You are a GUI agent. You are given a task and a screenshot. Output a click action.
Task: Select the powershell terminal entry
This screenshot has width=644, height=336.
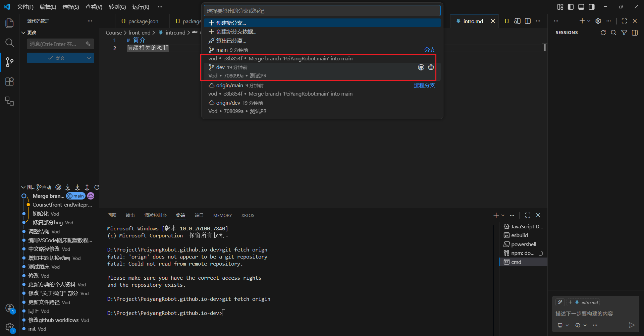(523, 244)
